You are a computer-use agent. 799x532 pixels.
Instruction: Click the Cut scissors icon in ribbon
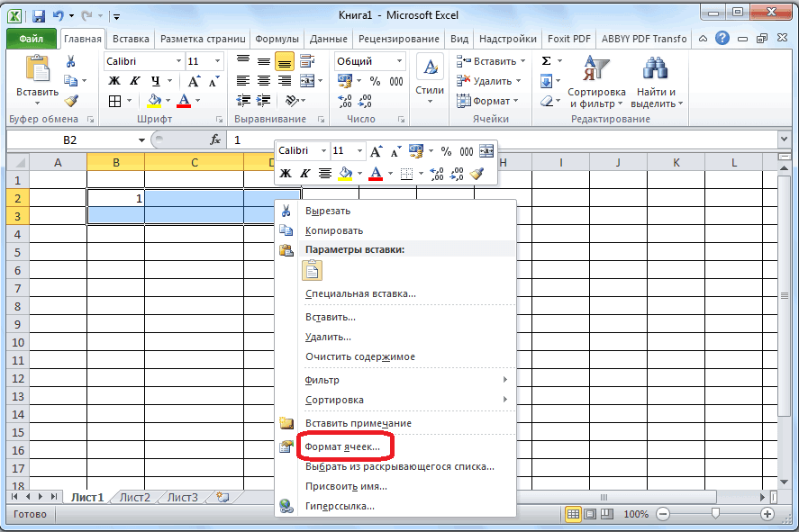[71, 61]
